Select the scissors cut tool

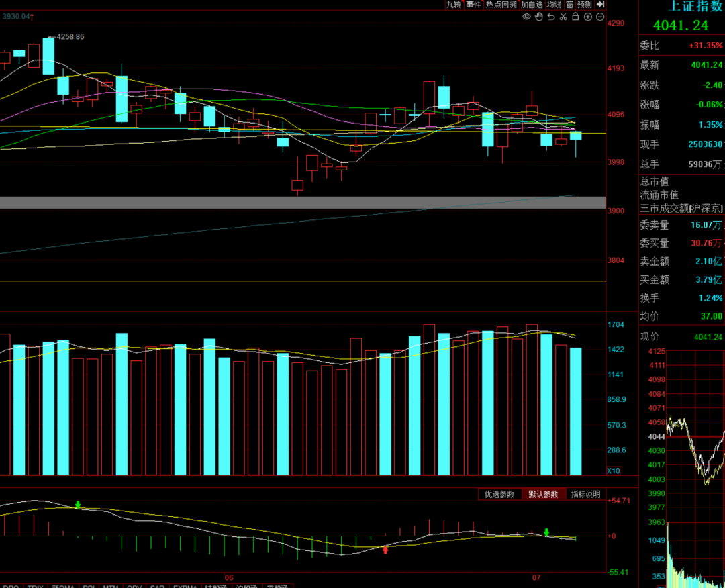coord(563,17)
